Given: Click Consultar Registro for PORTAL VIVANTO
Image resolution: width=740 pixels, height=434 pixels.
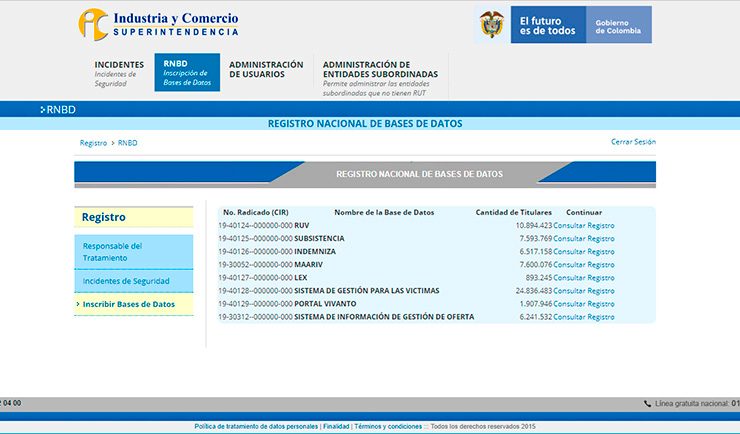Looking at the screenshot, I should click(x=584, y=304).
